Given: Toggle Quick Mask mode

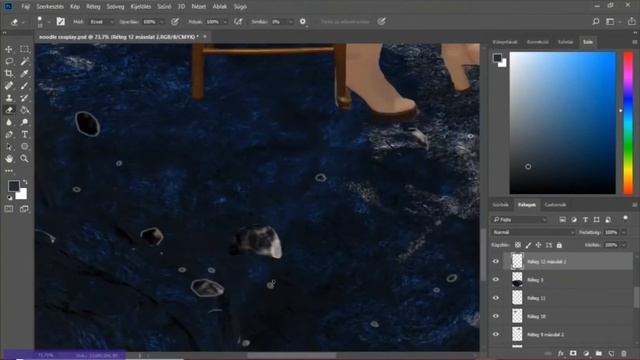Looking at the screenshot, I should 9,209.
